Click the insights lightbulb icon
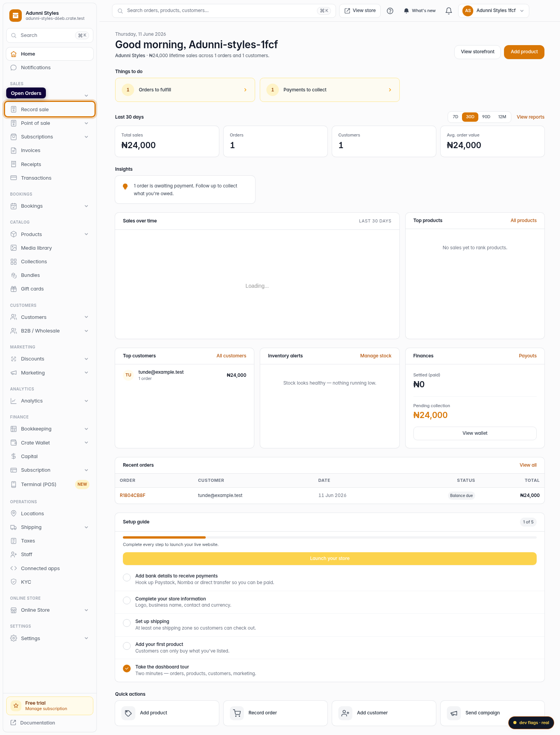The width and height of the screenshot is (560, 735). [125, 187]
